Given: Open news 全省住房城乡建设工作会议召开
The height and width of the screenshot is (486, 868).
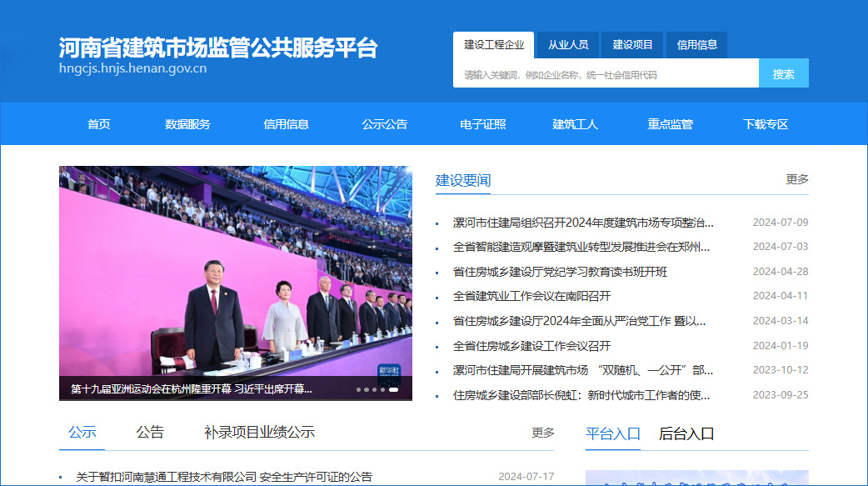Looking at the screenshot, I should point(531,346).
